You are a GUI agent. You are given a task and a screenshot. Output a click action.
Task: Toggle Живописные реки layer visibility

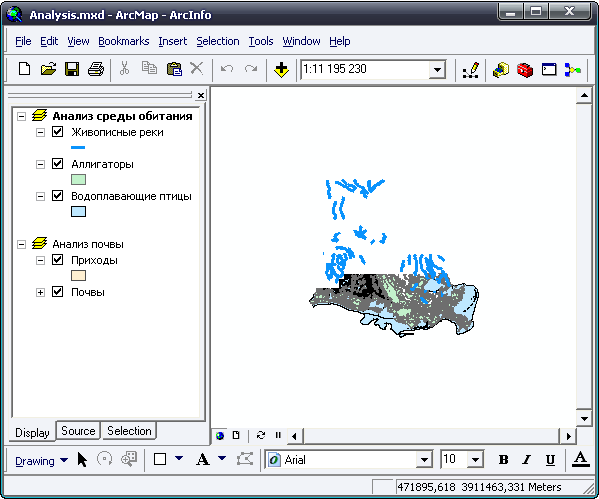pos(57,132)
